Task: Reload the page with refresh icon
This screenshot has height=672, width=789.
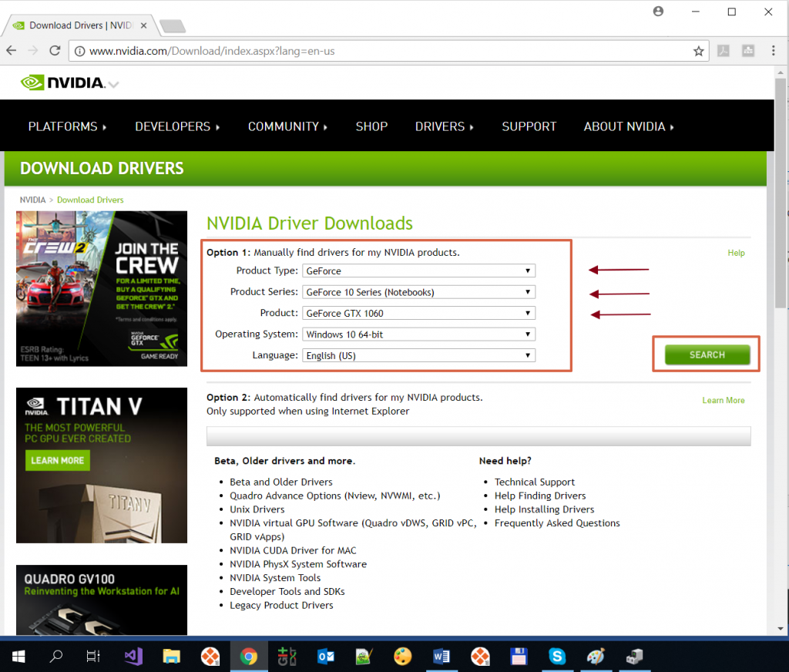Action: click(x=55, y=51)
